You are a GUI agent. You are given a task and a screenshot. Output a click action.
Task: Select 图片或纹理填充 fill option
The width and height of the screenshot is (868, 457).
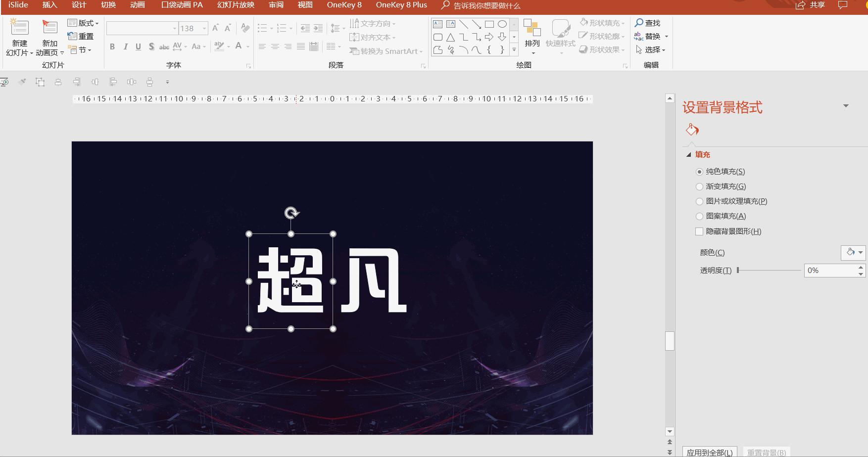pyautogui.click(x=699, y=201)
